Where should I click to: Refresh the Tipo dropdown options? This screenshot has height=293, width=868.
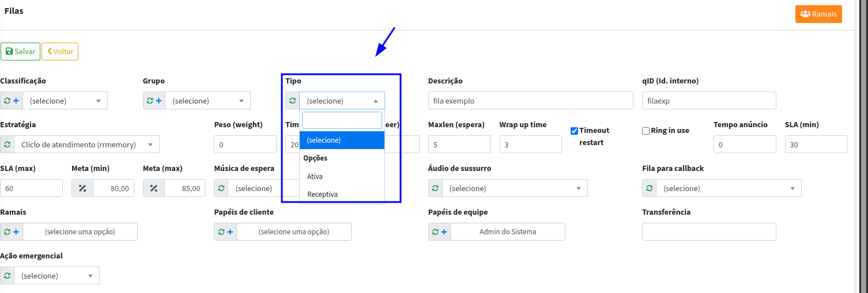(292, 101)
